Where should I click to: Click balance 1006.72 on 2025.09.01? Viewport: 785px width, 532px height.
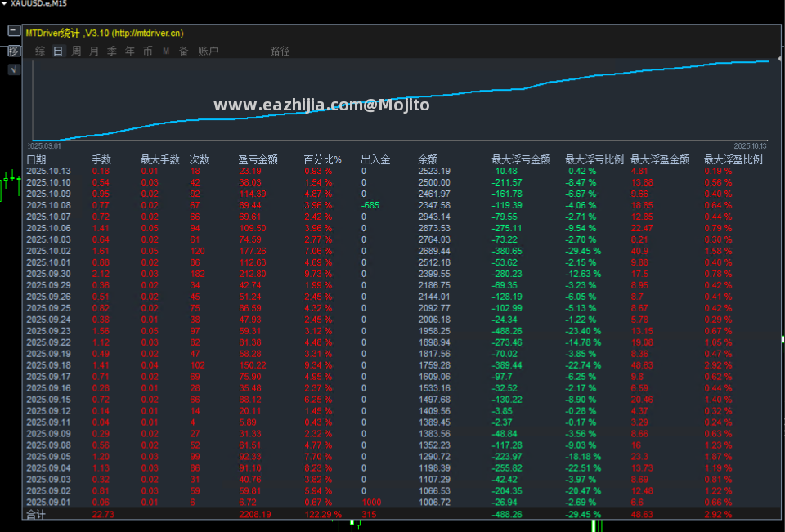click(x=434, y=502)
